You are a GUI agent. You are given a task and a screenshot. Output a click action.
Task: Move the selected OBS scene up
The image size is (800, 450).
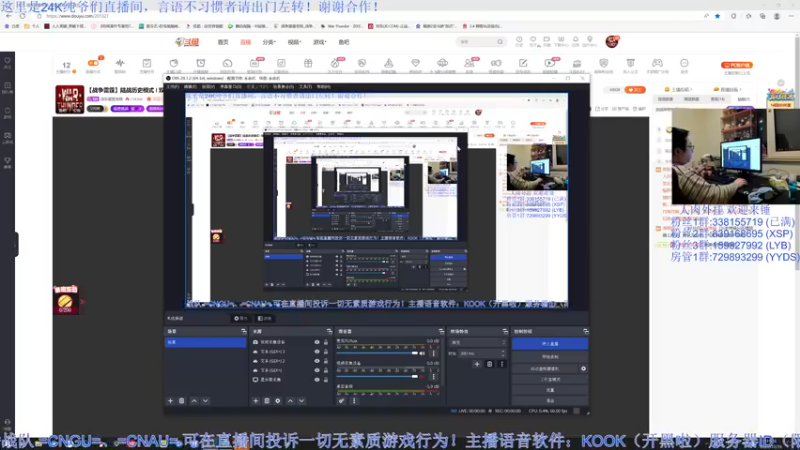[194, 401]
